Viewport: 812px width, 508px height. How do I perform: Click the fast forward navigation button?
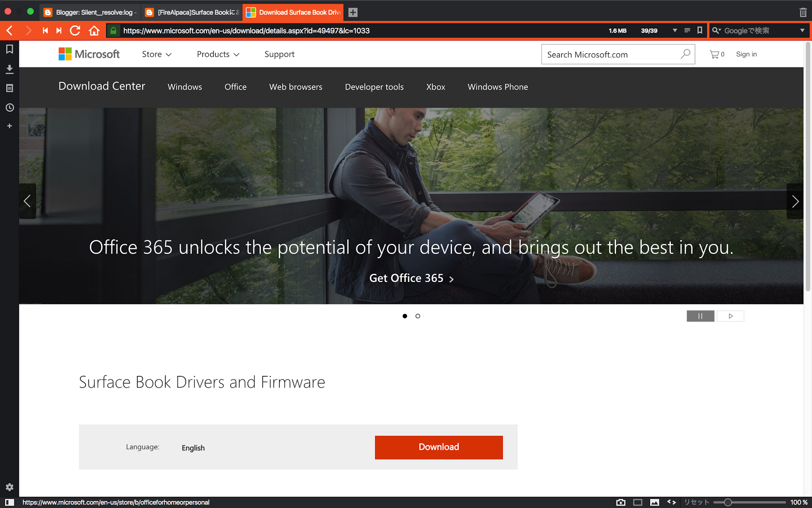coord(59,30)
